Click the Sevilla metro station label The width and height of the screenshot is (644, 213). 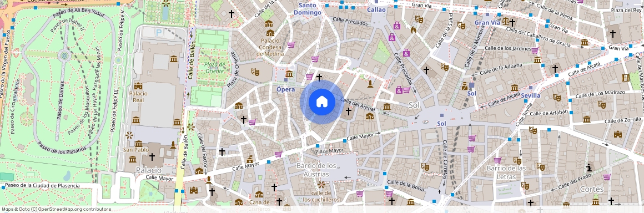531,95
